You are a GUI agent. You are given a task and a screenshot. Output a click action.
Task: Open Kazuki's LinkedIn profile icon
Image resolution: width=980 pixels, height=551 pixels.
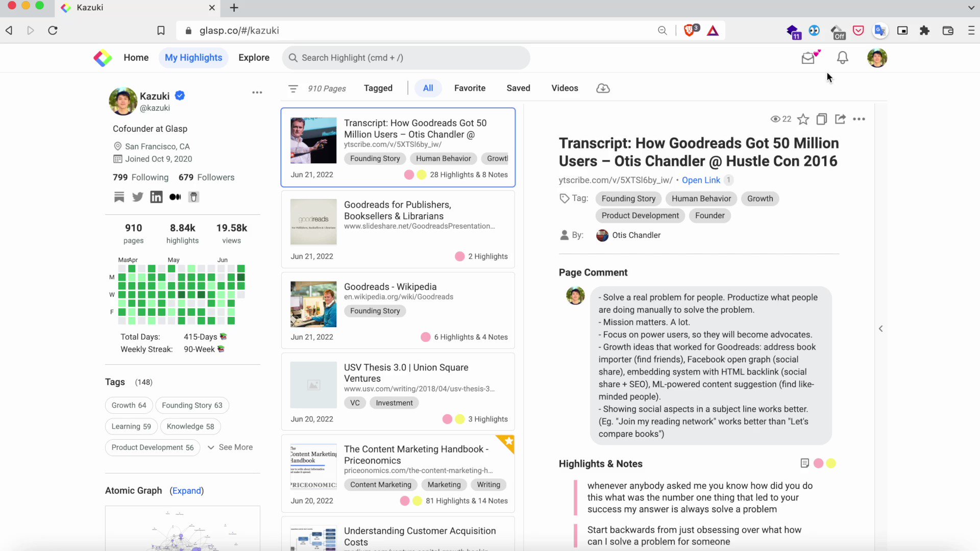(x=156, y=197)
